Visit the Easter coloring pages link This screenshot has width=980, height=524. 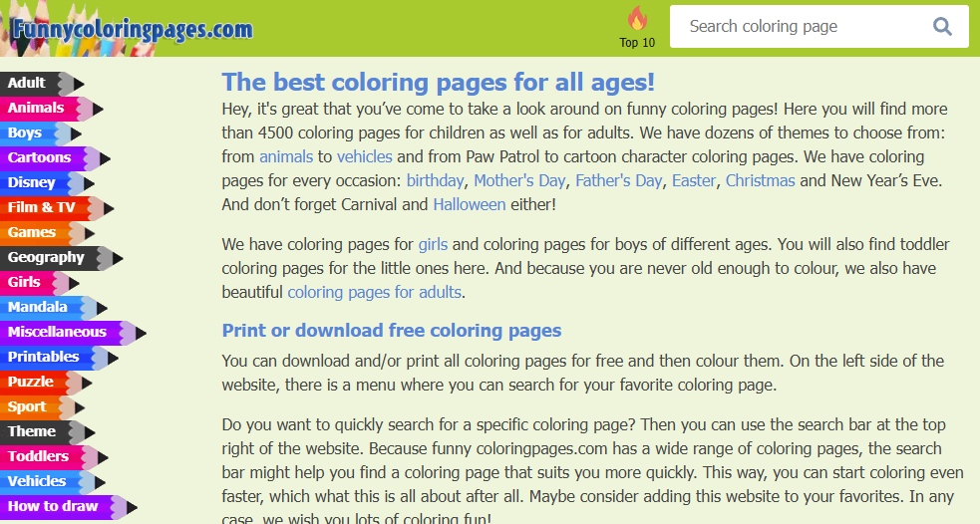694,181
